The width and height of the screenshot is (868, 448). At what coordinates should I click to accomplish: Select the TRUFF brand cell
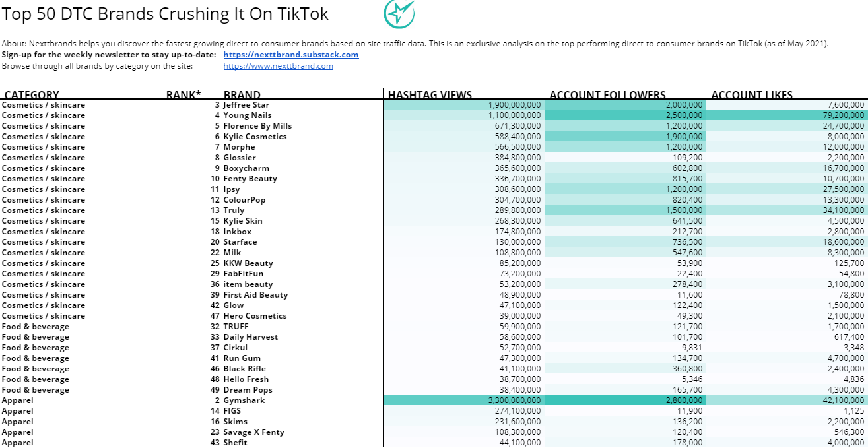tap(237, 327)
